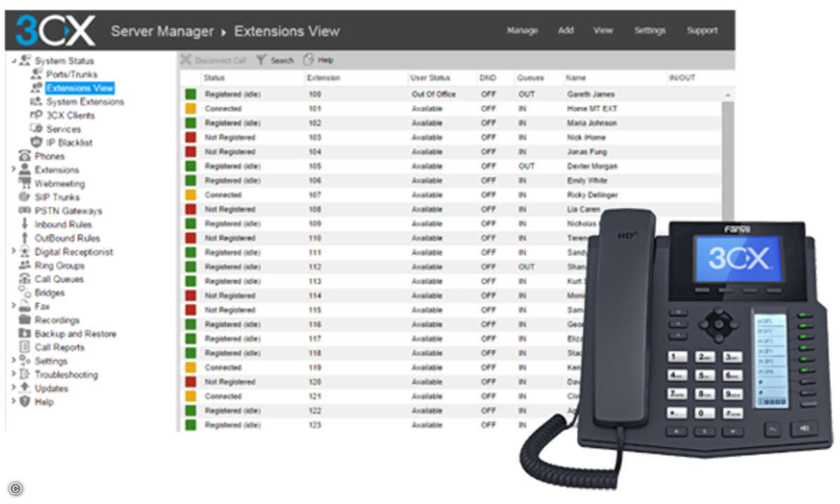Click the IN/OUT column header

(682, 78)
